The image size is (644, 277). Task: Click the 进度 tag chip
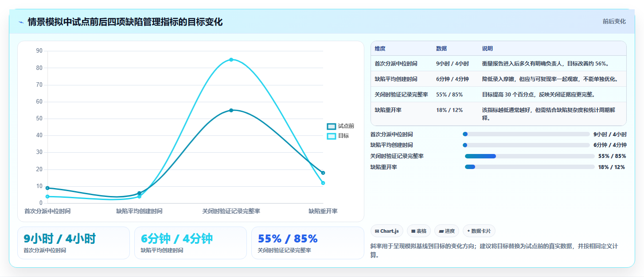447,231
